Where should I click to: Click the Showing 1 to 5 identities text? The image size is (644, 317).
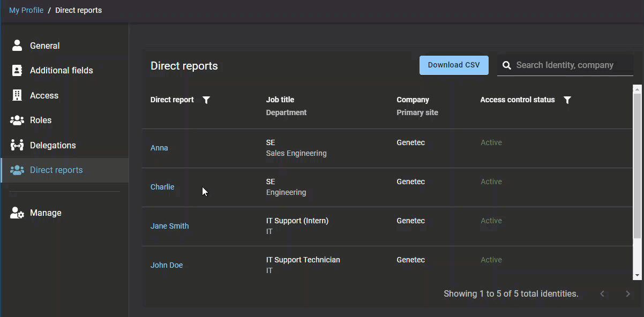click(x=511, y=293)
